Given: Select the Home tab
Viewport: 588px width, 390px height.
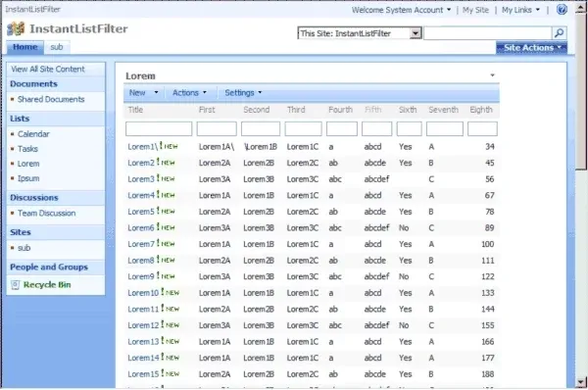Looking at the screenshot, I should (x=25, y=47).
